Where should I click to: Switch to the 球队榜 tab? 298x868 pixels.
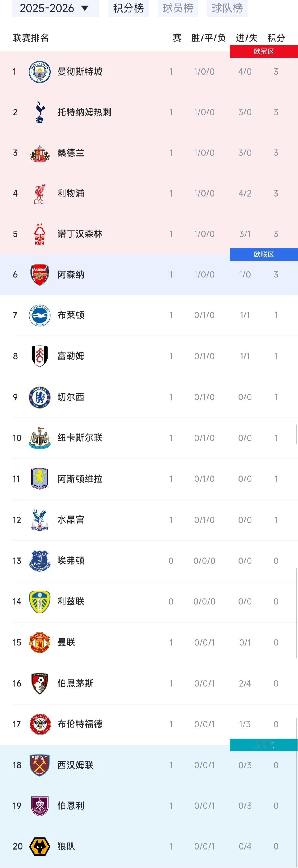227,8
